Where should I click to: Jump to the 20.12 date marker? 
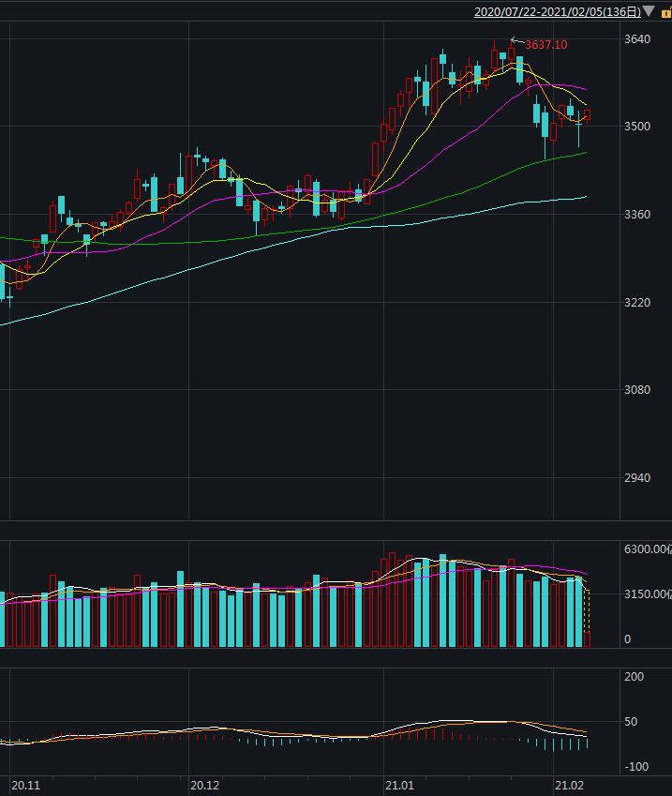tap(204, 785)
